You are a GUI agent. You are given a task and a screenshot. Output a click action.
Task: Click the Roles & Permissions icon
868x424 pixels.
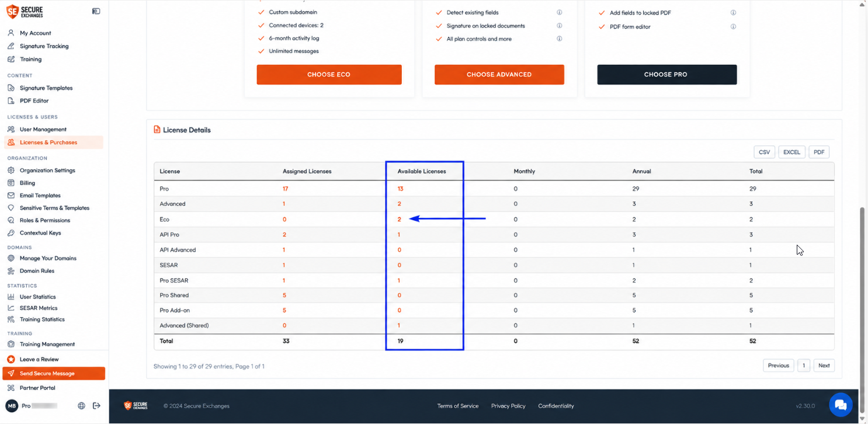pos(11,220)
